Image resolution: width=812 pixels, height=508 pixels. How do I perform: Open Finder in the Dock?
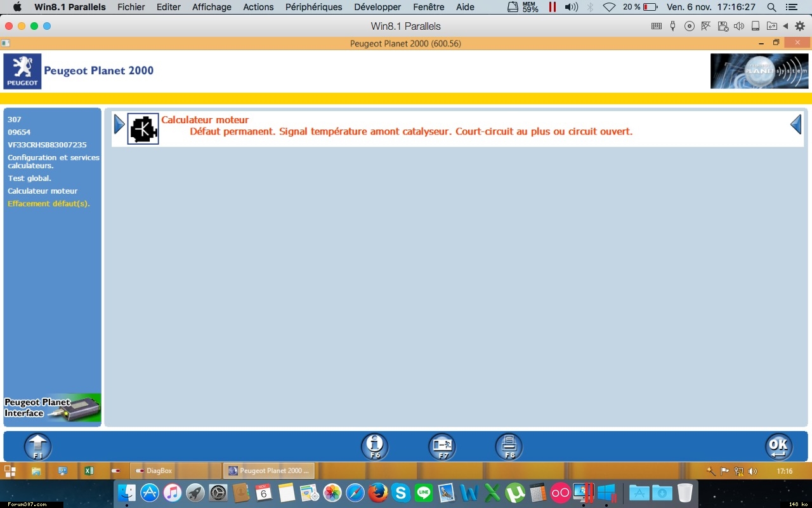pos(127,493)
